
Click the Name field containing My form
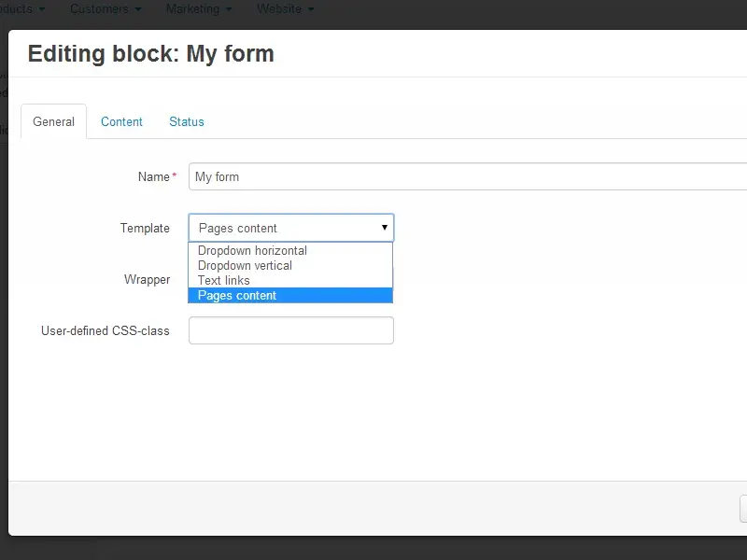[467, 177]
